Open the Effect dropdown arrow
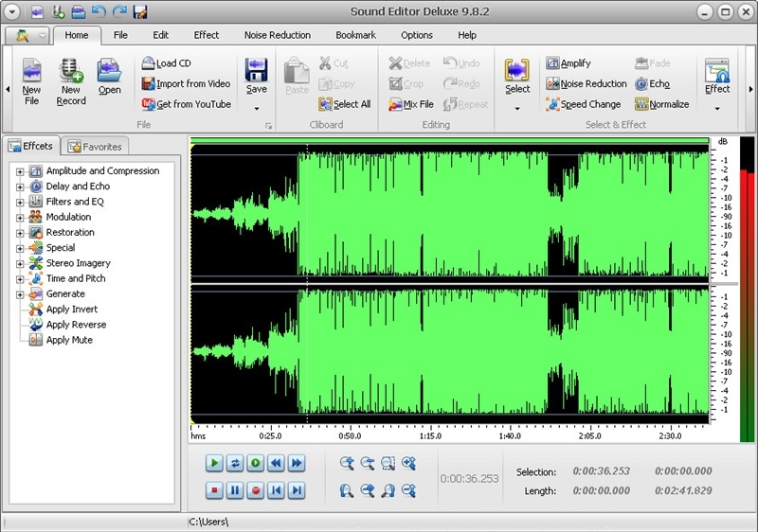The width and height of the screenshot is (758, 532). tap(717, 109)
